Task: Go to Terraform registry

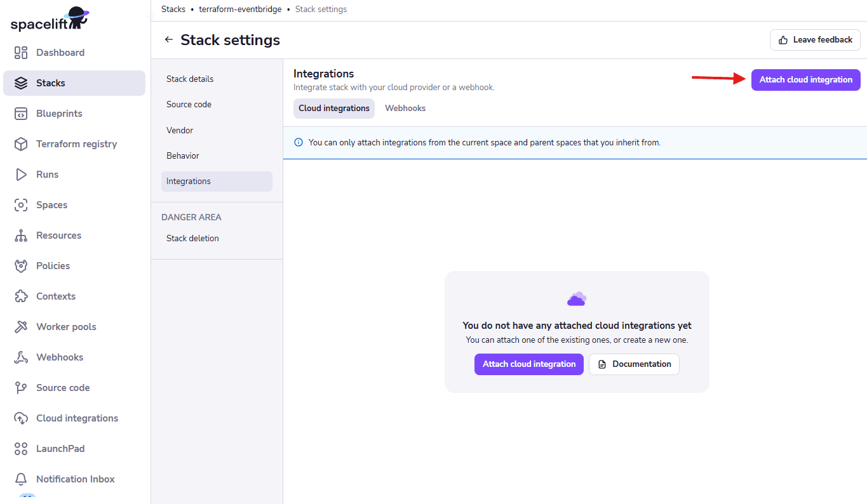Action: click(x=74, y=144)
